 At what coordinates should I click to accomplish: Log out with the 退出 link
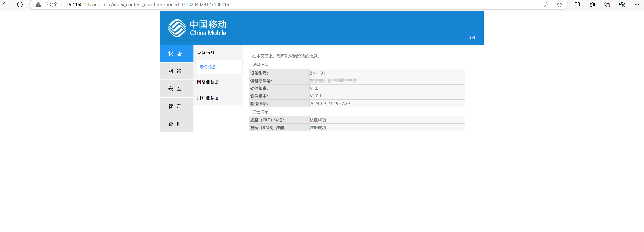click(471, 38)
